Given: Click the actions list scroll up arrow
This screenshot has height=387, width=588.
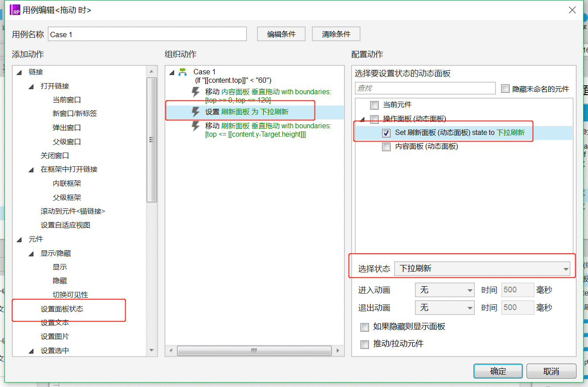Looking at the screenshot, I should coord(152,71).
